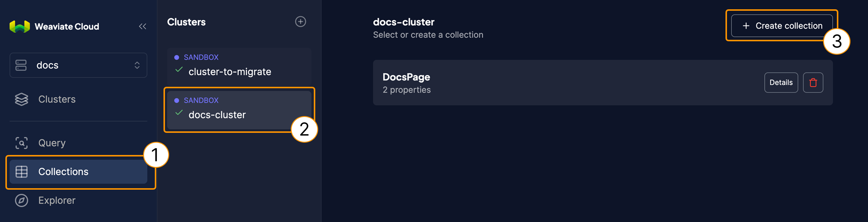Click the green checkmark beside cluster-to-migrate

click(179, 69)
